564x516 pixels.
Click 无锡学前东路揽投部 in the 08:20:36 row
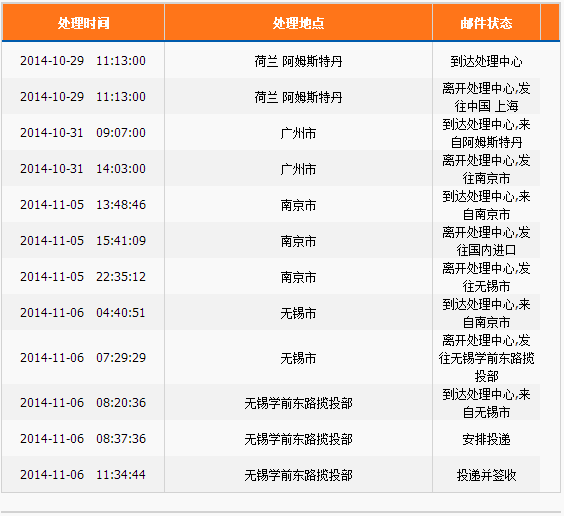pos(298,403)
